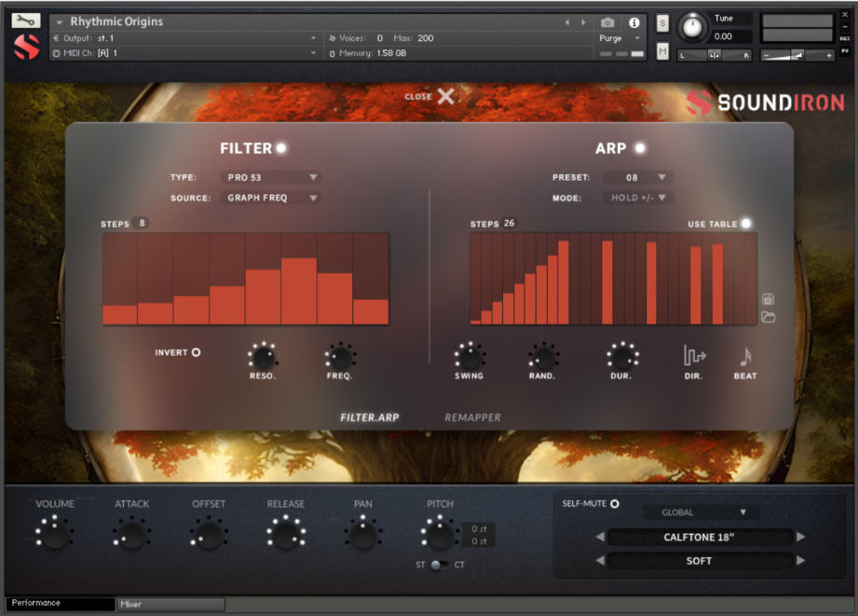
Task: Save the arp table preset via disk icon
Action: click(768, 300)
